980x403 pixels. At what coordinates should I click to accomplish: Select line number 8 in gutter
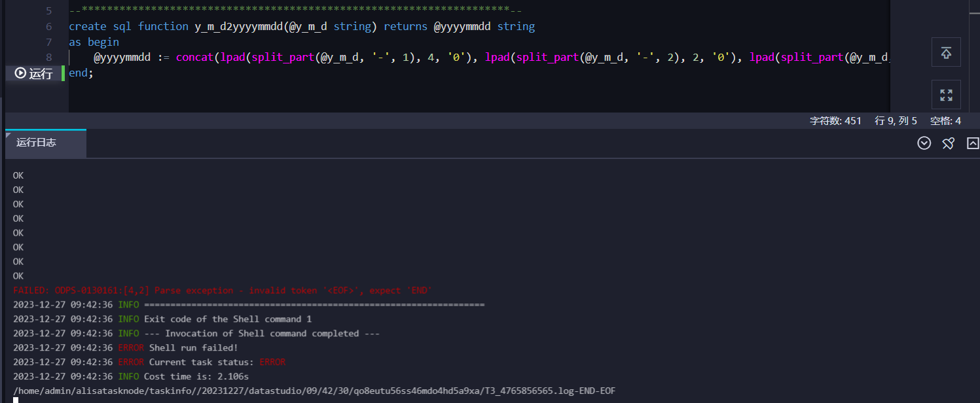tap(49, 58)
